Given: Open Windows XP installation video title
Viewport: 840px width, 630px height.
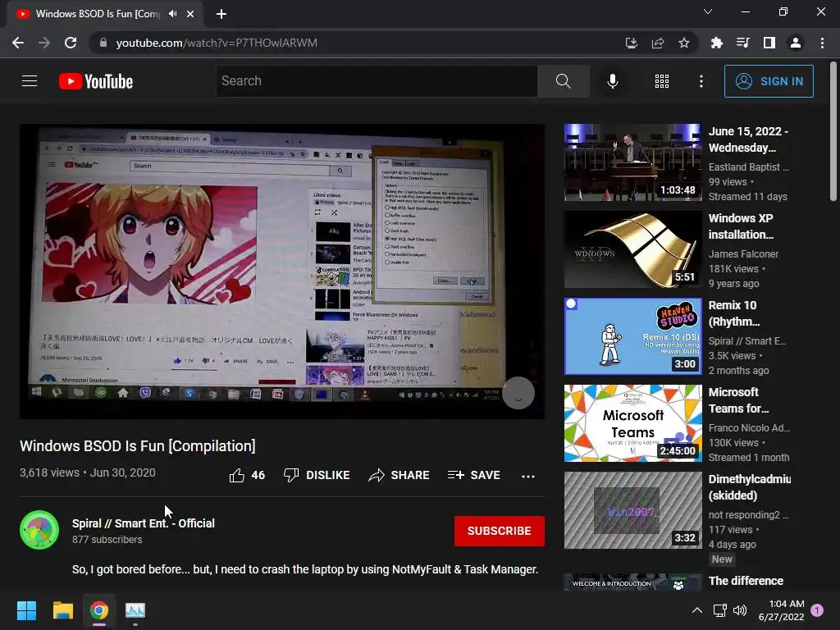Looking at the screenshot, I should click(x=741, y=226).
